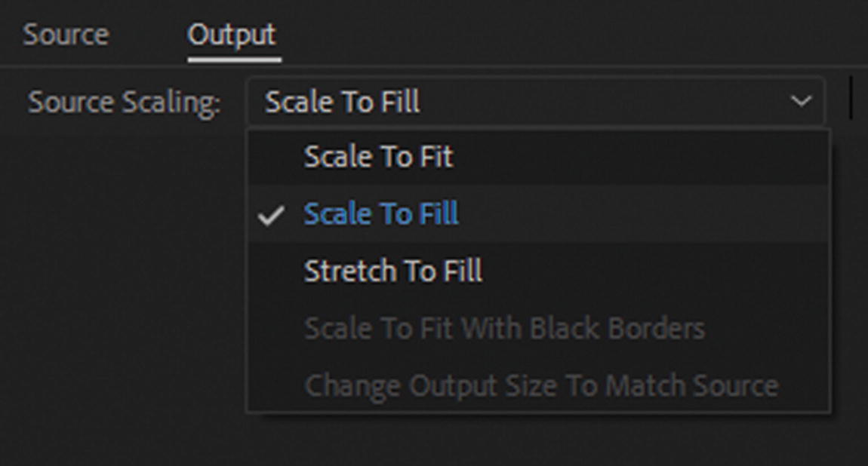Pick the checked Scale To Fill option

tap(381, 214)
